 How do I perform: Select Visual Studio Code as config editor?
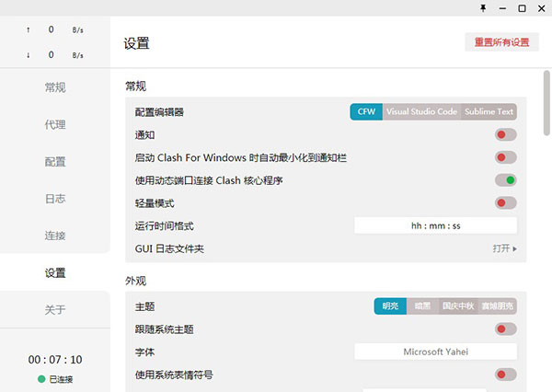(x=421, y=111)
